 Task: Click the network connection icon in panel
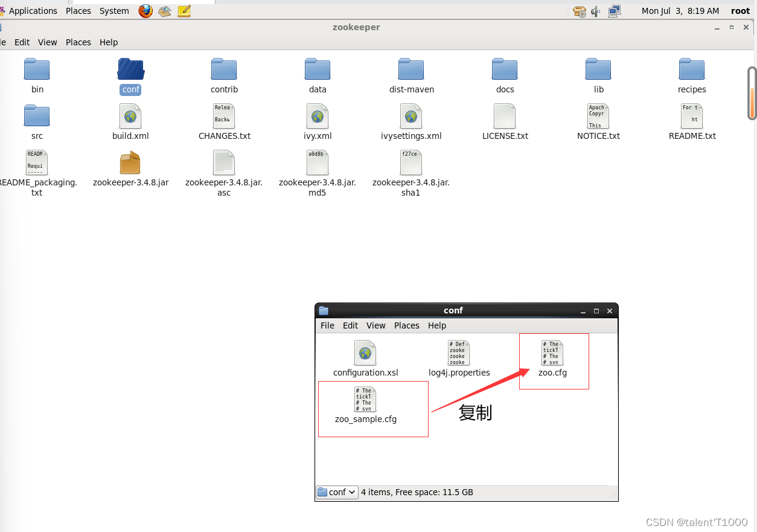pyautogui.click(x=615, y=11)
